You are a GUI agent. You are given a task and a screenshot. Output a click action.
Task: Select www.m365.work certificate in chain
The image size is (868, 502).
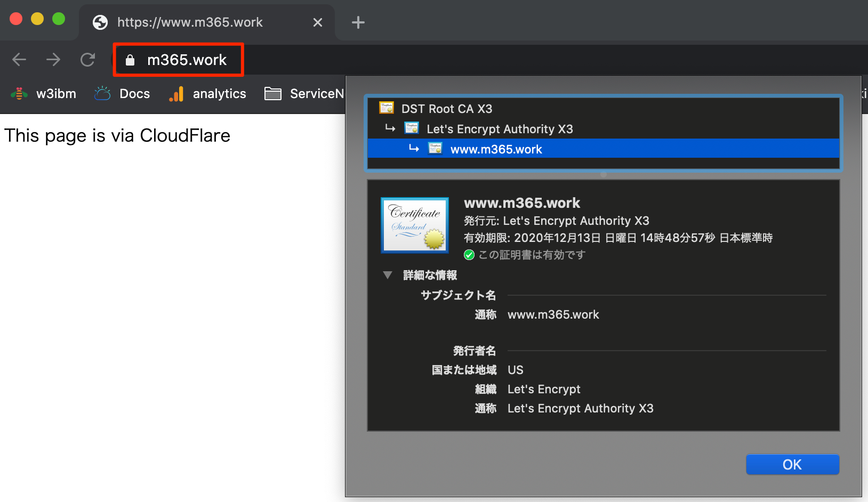[x=603, y=149]
